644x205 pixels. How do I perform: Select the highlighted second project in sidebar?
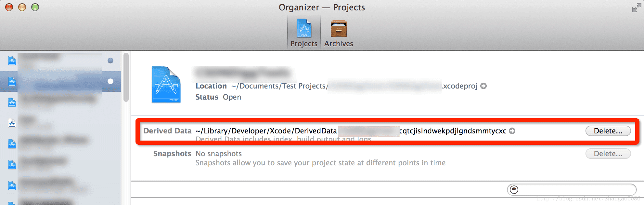click(x=60, y=81)
